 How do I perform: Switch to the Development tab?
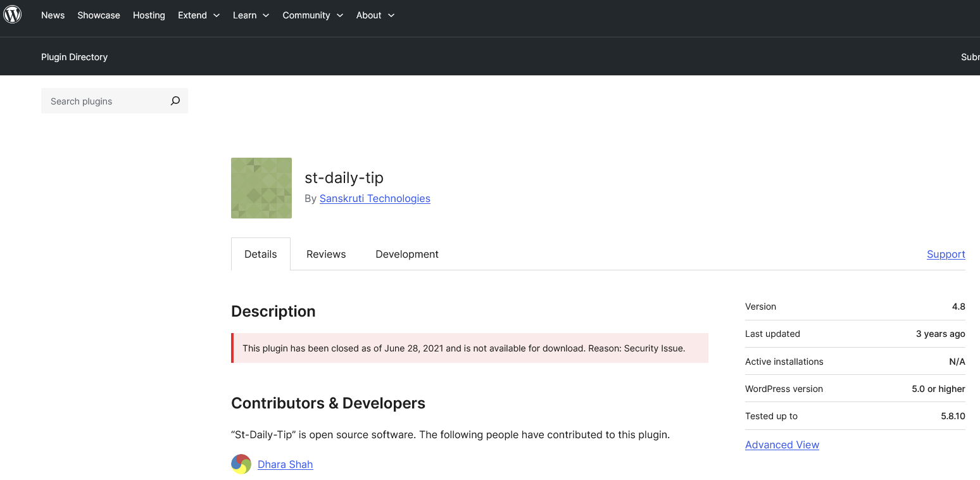coord(407,254)
